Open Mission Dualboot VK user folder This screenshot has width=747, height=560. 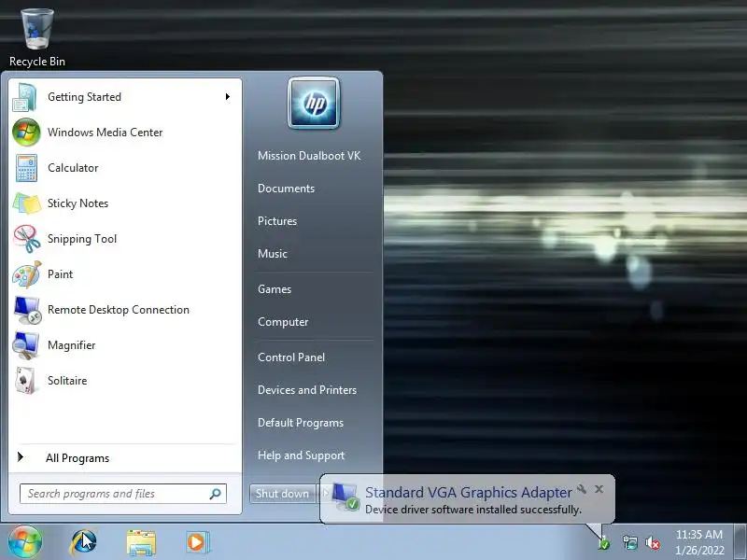click(x=309, y=156)
